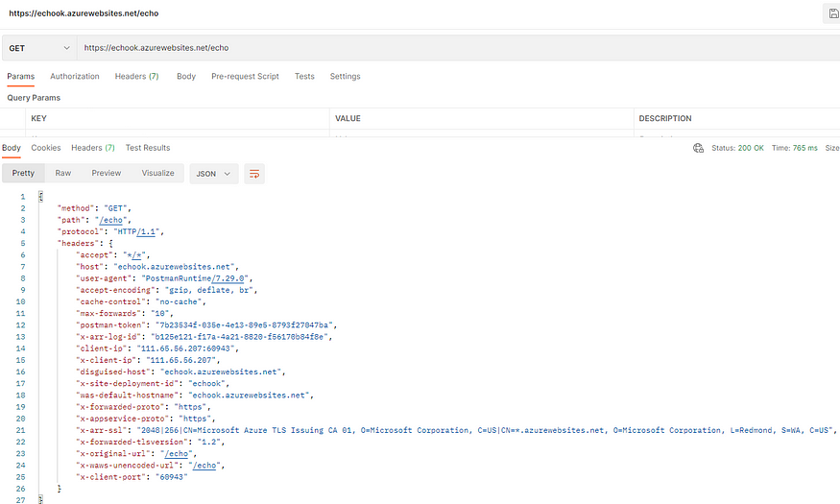Open the response Headers (7) tab

(93, 148)
